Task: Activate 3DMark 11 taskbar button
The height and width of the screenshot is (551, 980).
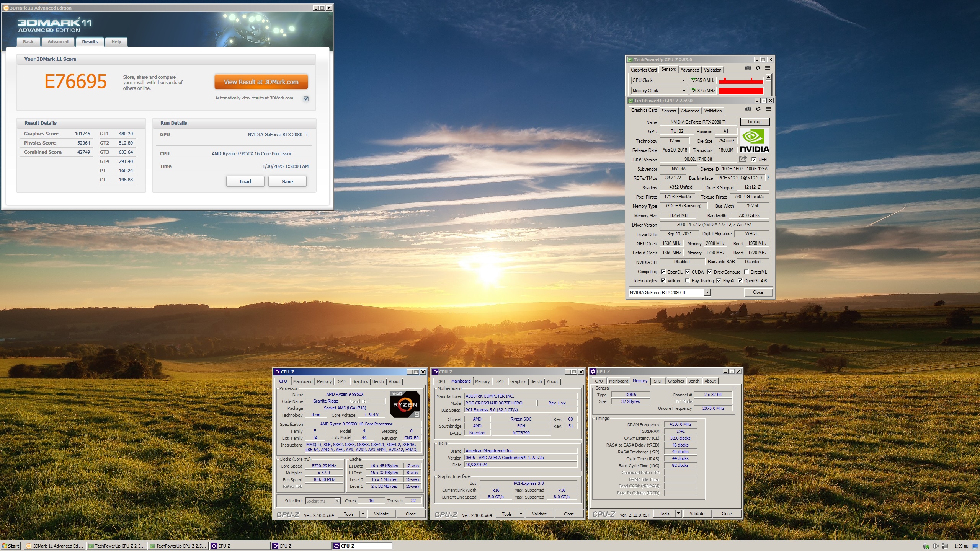Action: pos(54,546)
